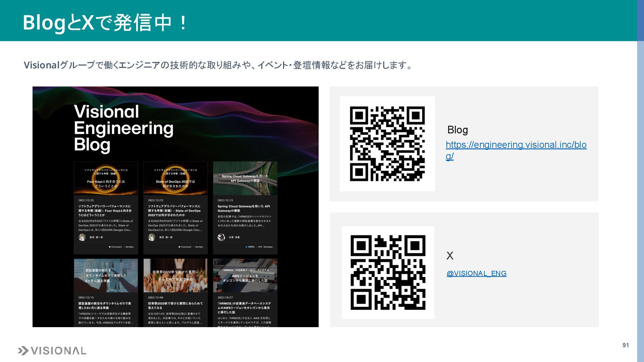Viewport: 644px width, 362px height.
Task: Open the 技育祭2022秋 article thumbnail
Action: [x=175, y=276]
